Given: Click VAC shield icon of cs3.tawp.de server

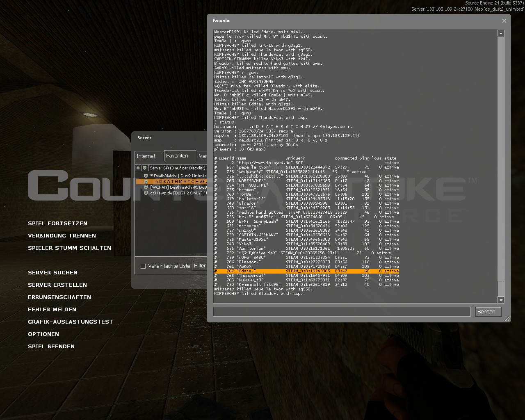Looking at the screenshot, I should (145, 193).
